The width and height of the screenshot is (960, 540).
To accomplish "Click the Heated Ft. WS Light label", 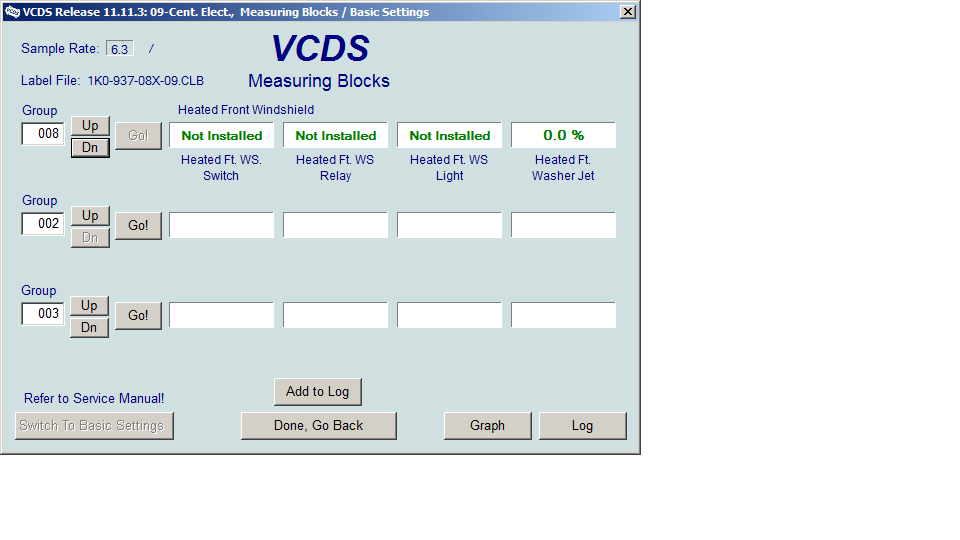I will [449, 168].
